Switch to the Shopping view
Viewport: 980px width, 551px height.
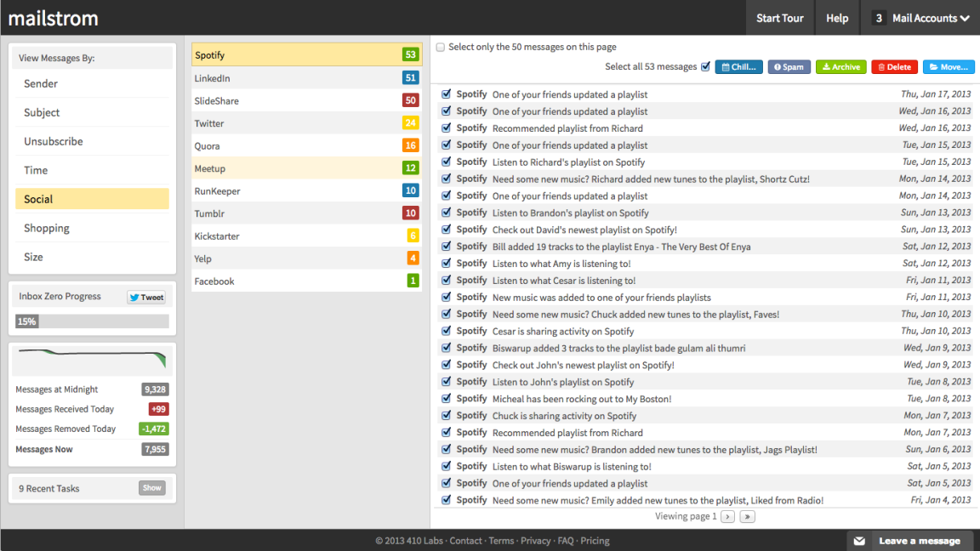46,228
